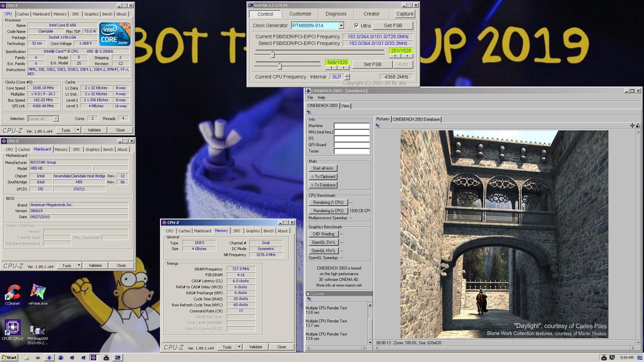Screen dimensions: 644x362
Task: Click the right arrow under 201/1520 value
Action: point(407,56)
